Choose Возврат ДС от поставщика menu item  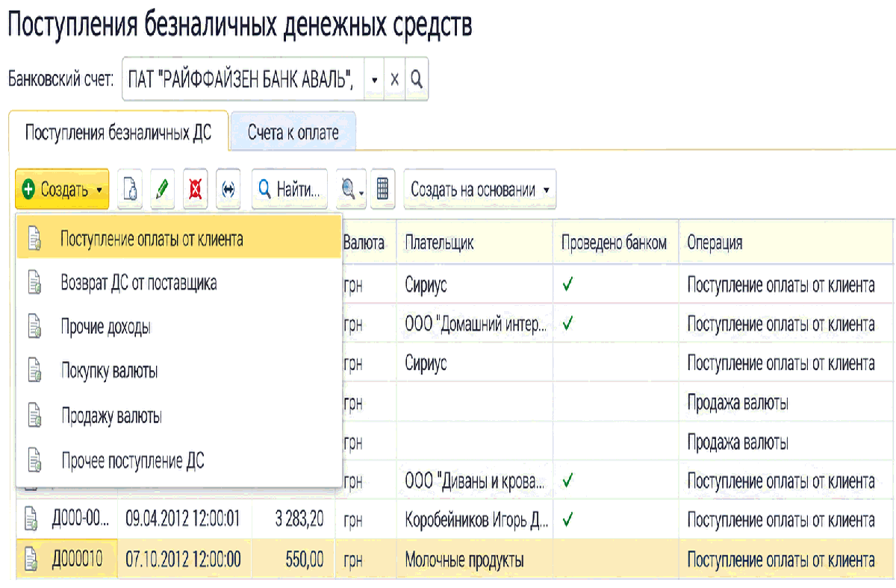(179, 283)
